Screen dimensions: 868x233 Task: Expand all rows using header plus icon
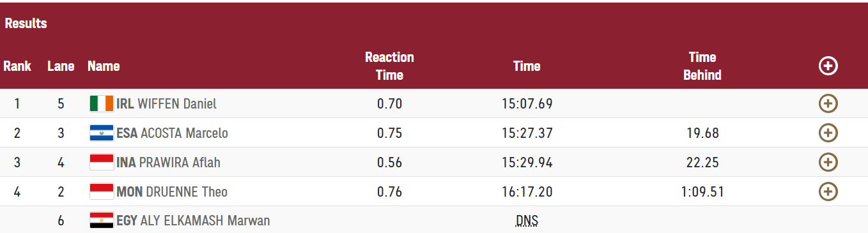[x=828, y=66]
